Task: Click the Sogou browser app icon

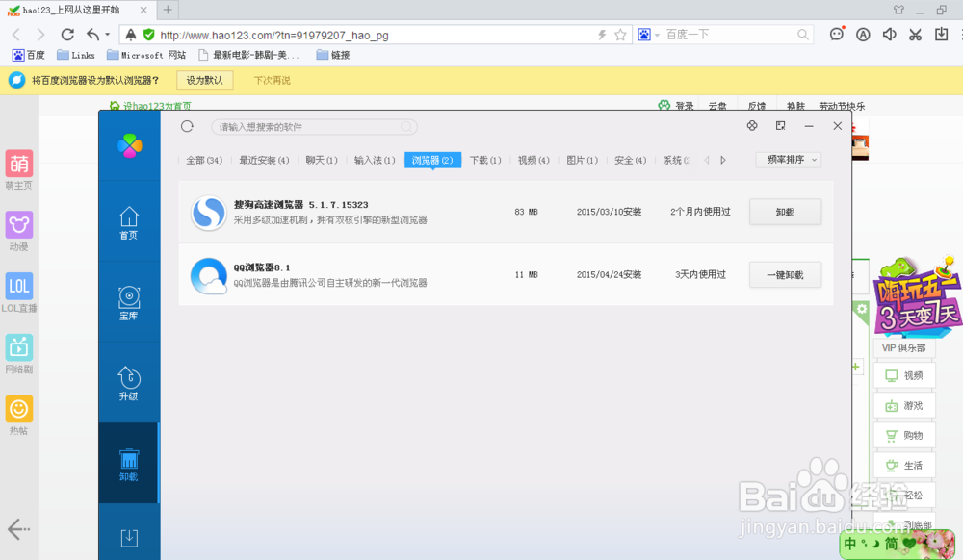Action: click(x=208, y=213)
